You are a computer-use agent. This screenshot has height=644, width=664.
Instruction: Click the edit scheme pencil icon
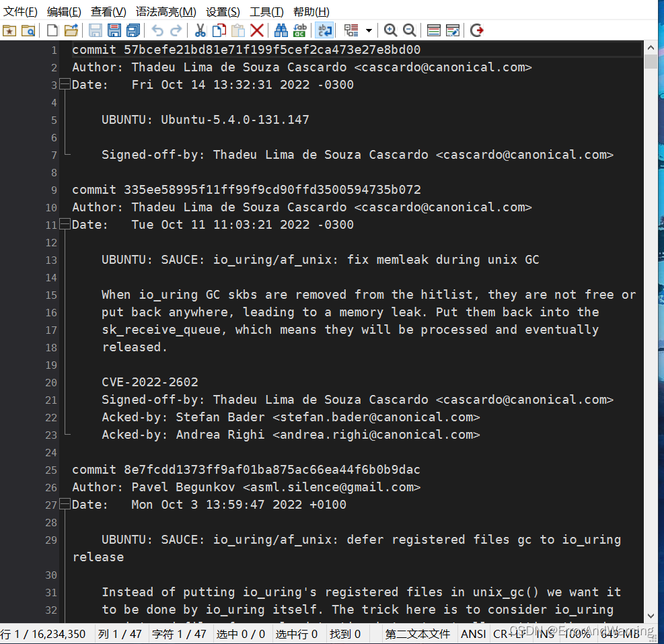click(452, 30)
